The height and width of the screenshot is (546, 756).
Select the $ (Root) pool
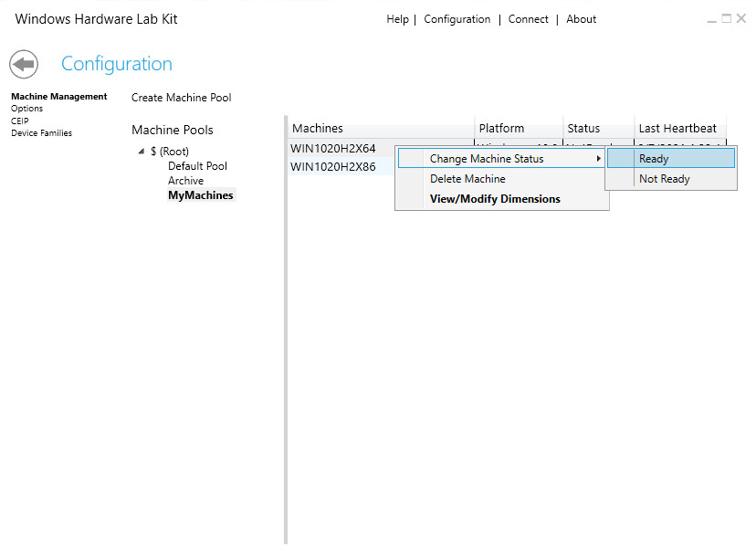(169, 152)
